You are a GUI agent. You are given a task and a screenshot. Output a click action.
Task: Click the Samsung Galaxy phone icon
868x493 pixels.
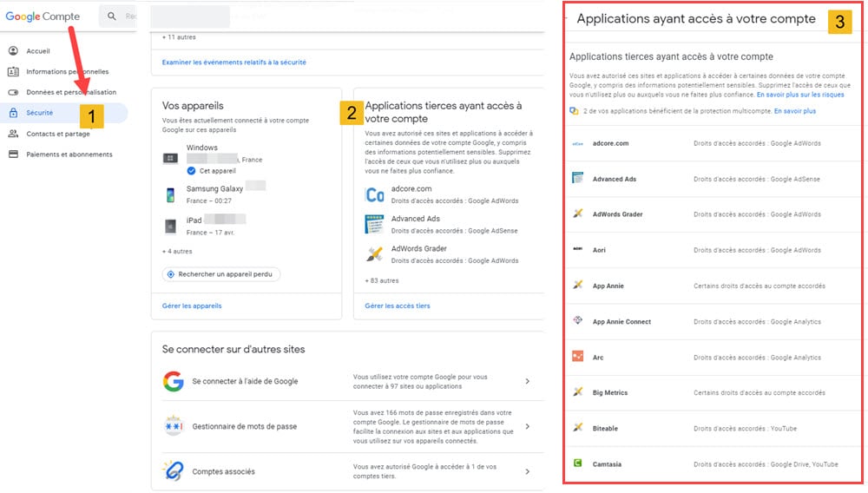point(170,194)
